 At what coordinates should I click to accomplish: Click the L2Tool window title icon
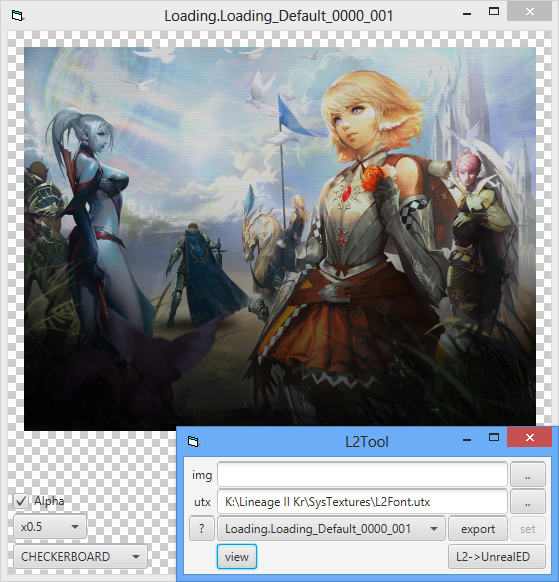tap(193, 441)
